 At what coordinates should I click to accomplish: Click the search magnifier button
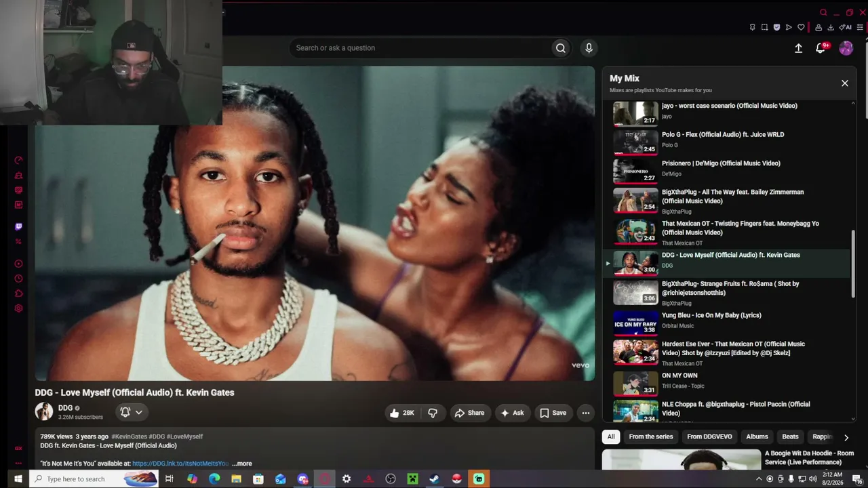[561, 48]
